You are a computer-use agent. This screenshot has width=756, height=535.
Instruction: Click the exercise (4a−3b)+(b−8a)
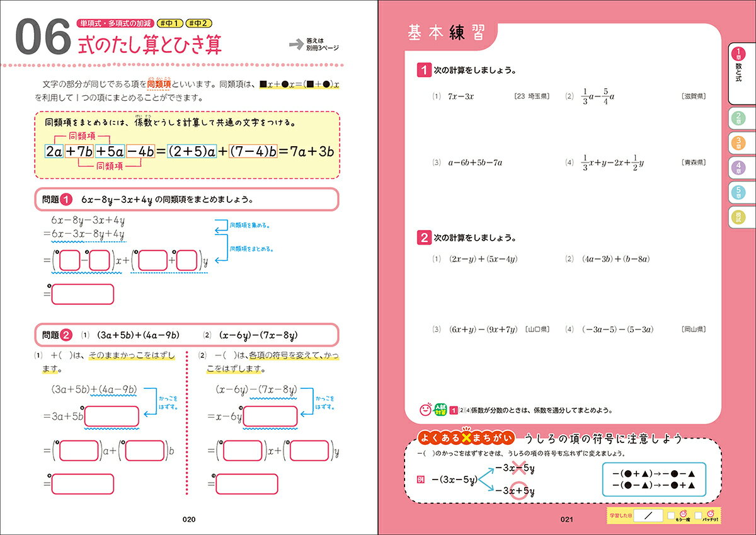[x=616, y=258]
